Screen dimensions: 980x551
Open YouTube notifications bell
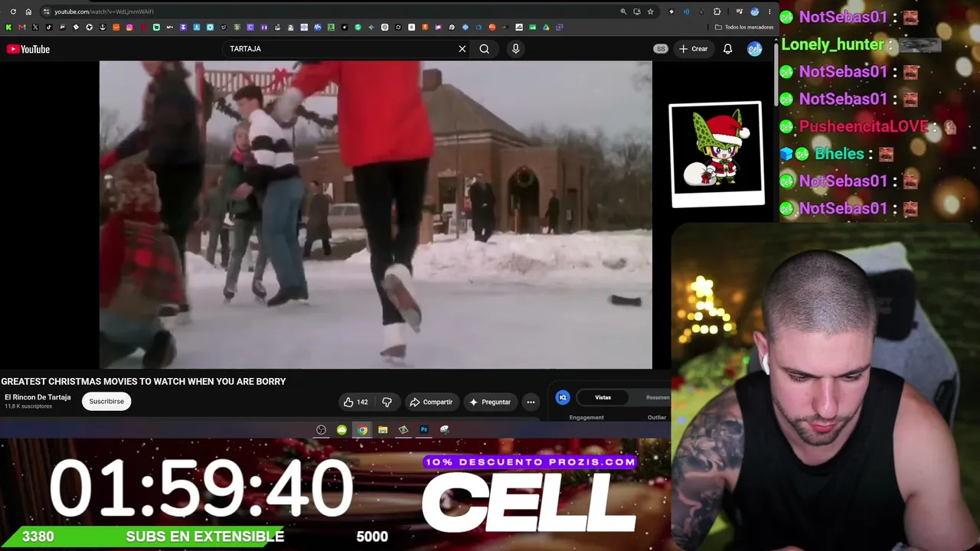point(728,49)
